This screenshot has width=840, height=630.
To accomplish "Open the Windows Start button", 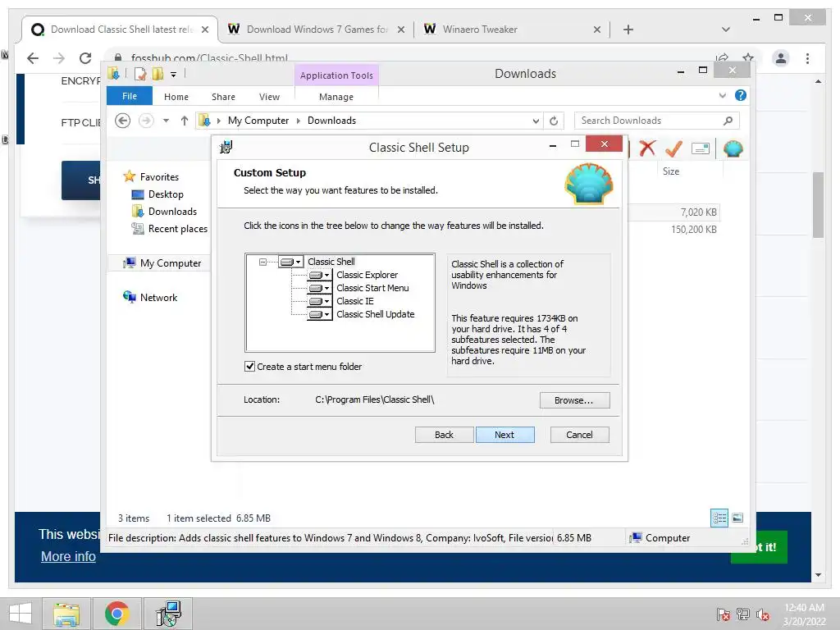I will (x=21, y=614).
